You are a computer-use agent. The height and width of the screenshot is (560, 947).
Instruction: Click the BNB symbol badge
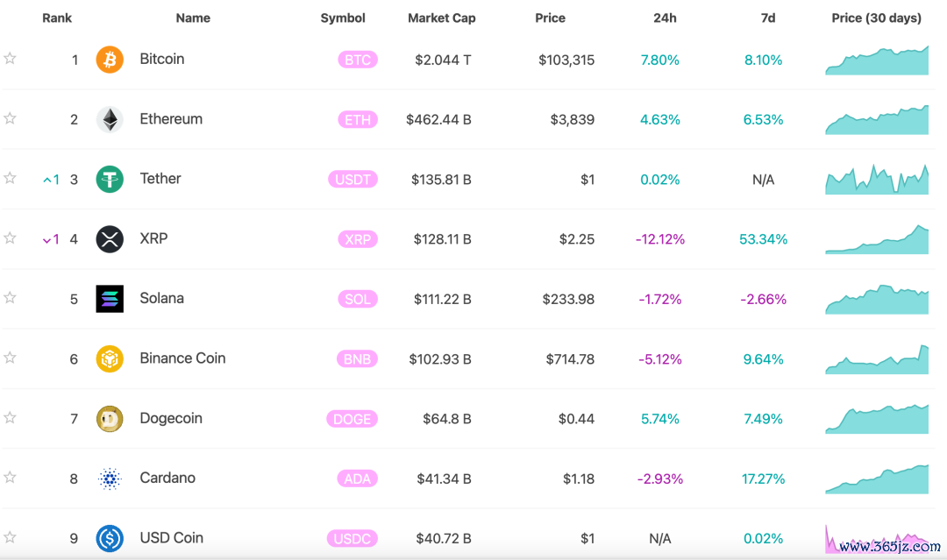357,359
